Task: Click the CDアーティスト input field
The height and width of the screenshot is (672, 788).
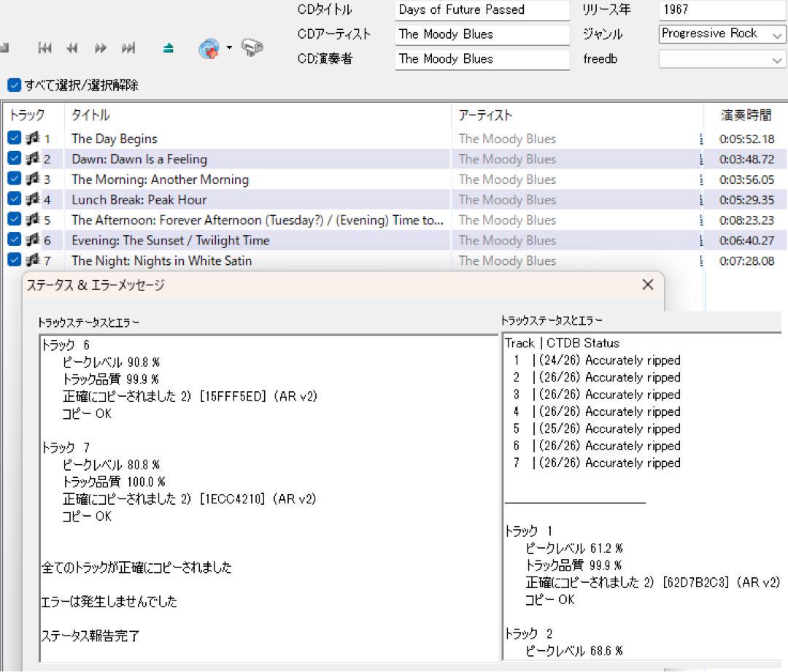Action: 482,35
